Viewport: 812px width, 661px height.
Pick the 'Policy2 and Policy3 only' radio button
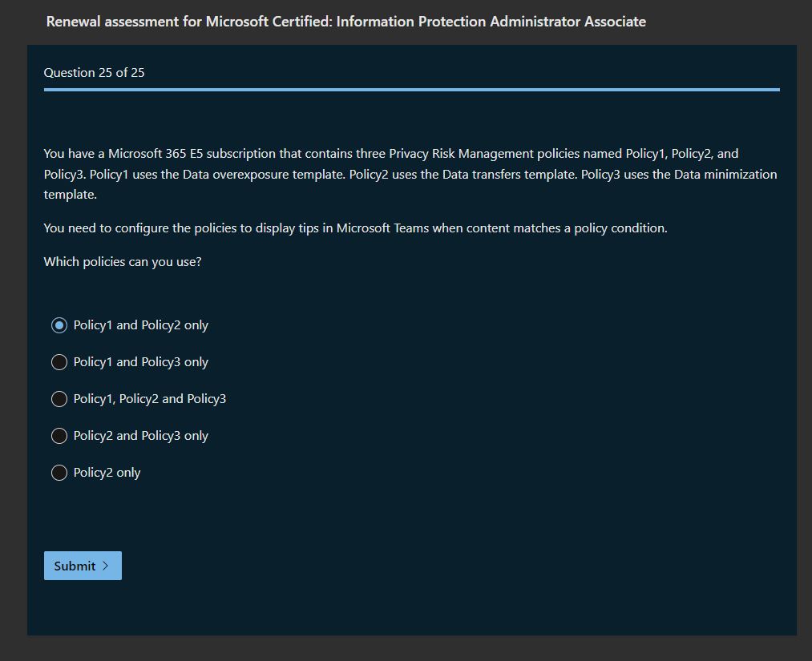click(59, 436)
